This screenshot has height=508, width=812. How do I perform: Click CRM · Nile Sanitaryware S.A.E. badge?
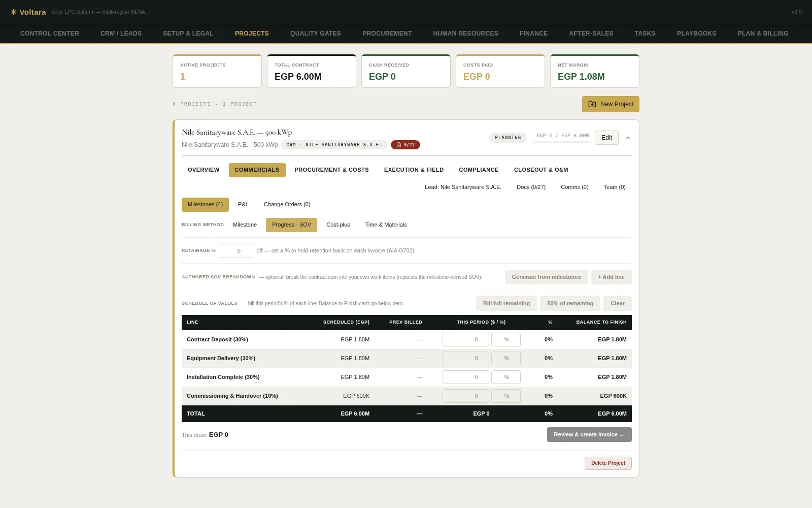pos(334,145)
